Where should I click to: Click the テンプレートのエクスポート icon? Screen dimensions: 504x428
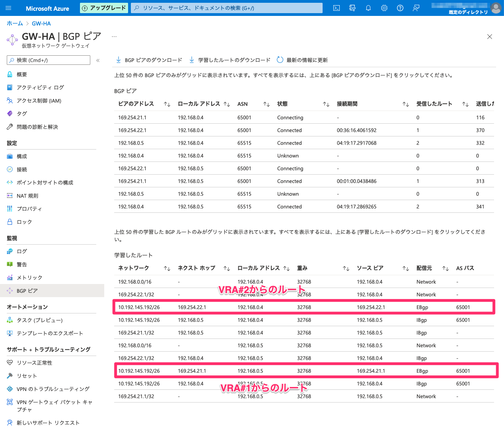click(10, 333)
